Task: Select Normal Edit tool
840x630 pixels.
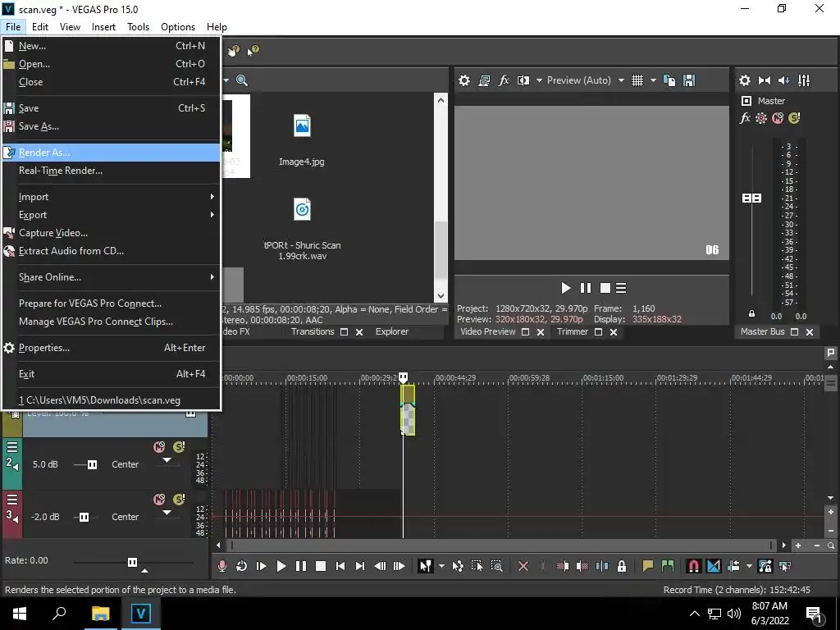Action: coord(426,566)
